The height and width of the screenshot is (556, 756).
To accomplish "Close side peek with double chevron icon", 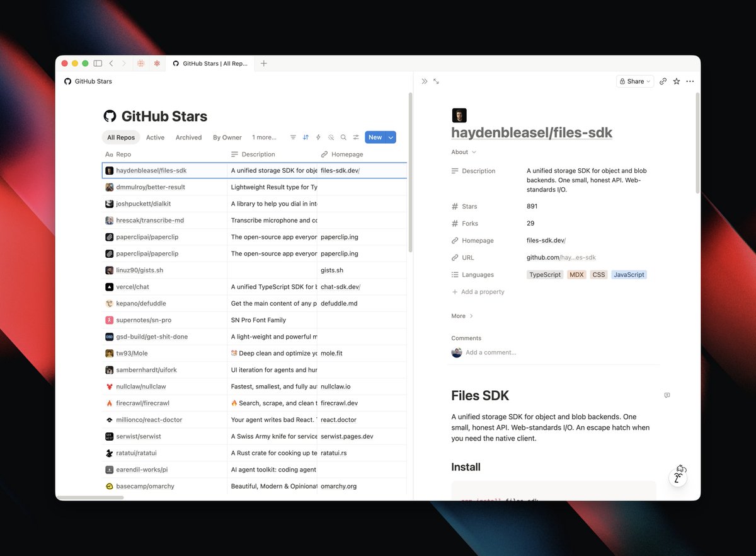I will coord(425,81).
